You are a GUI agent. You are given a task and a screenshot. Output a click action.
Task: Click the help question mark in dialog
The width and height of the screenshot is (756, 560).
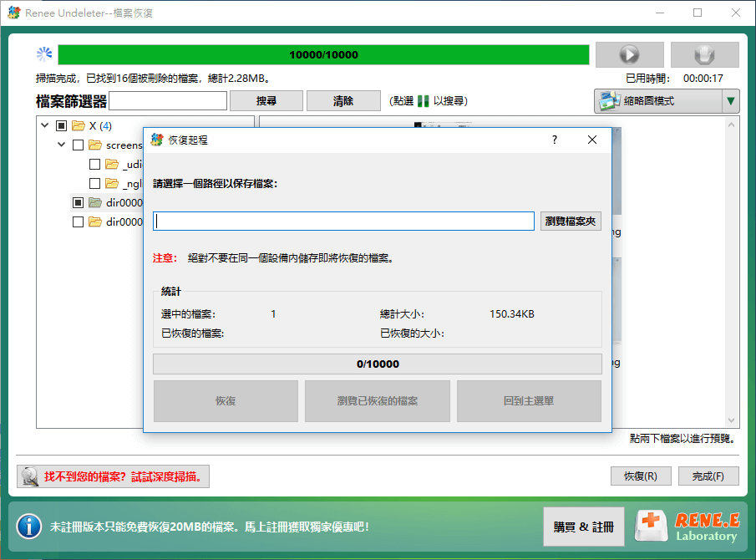click(x=555, y=140)
